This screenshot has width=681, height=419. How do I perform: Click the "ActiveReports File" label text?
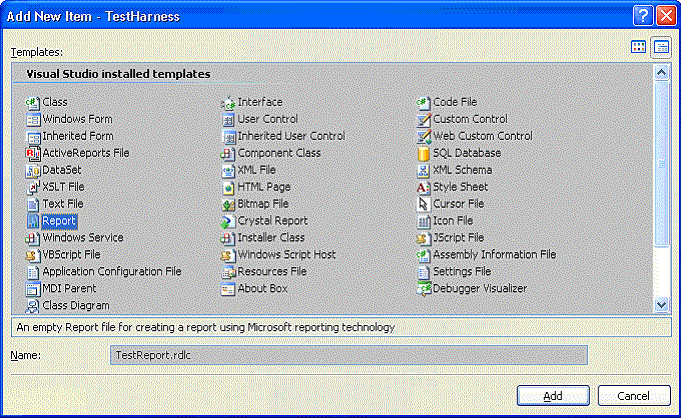[x=86, y=153]
